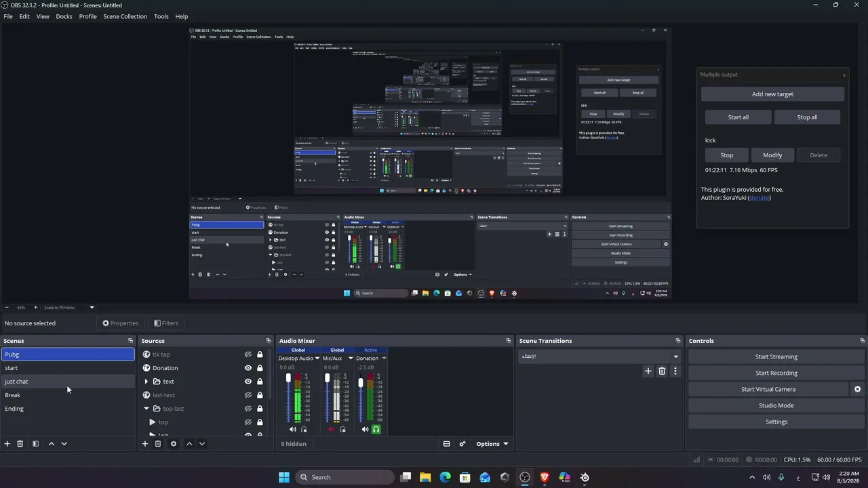Move scene down with Scenes down arrow
The width and height of the screenshot is (868, 488).
point(64,444)
